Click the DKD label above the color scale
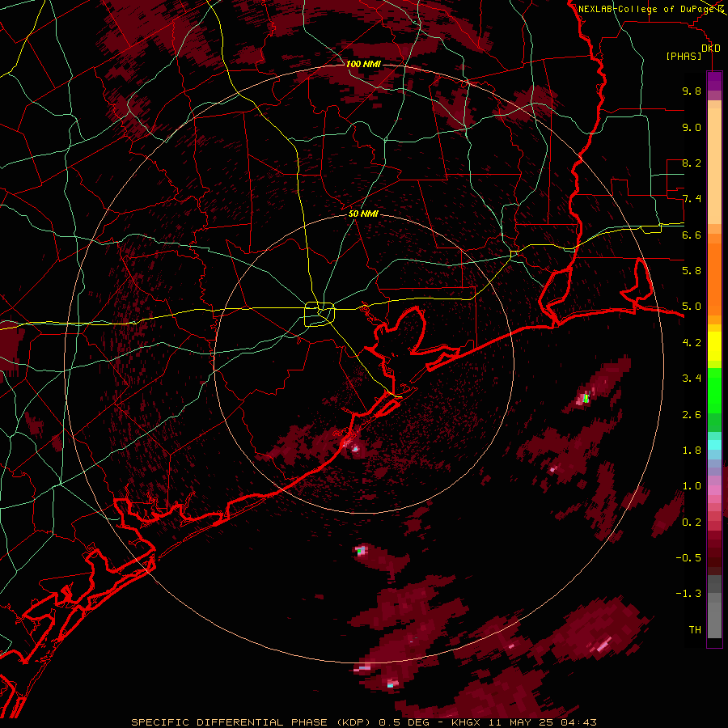Image resolution: width=728 pixels, height=728 pixels. coord(711,48)
